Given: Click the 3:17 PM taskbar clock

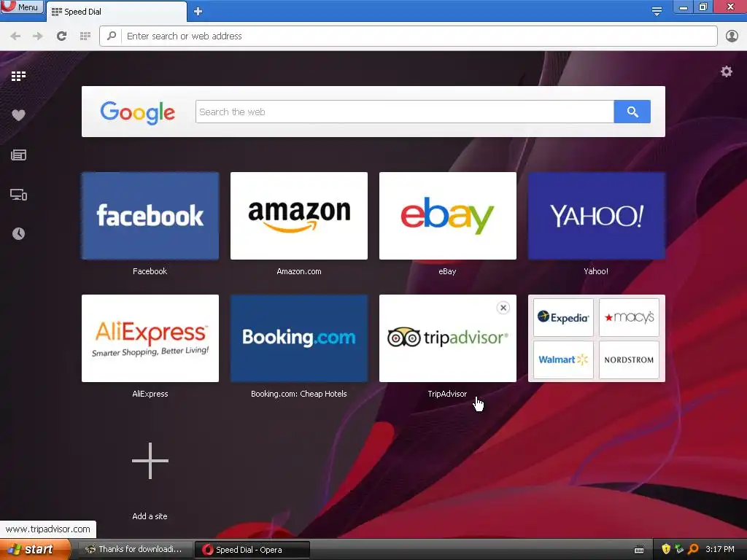Looking at the screenshot, I should click(x=720, y=550).
